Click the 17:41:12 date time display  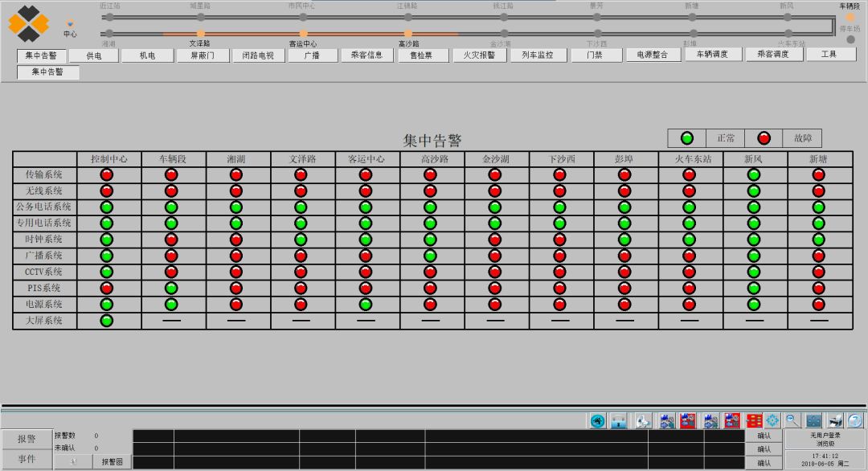tap(825, 460)
